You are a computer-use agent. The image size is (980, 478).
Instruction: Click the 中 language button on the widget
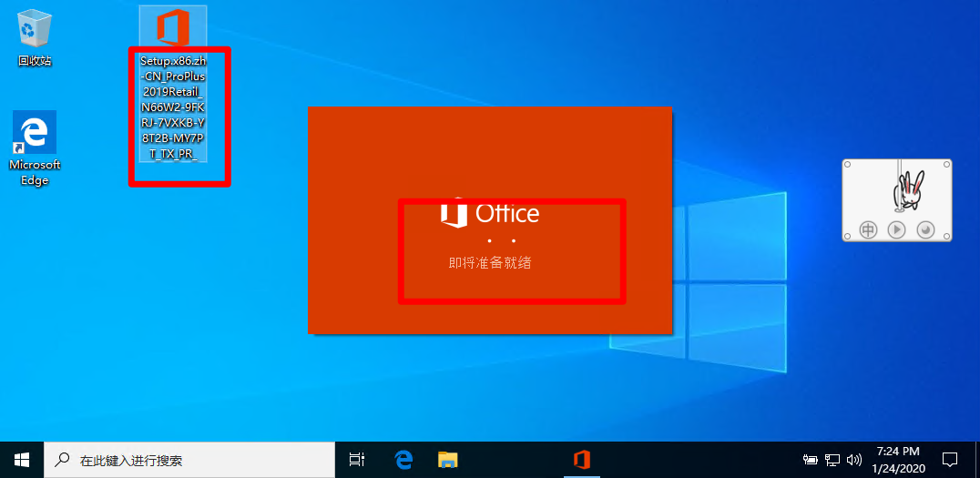pyautogui.click(x=869, y=230)
